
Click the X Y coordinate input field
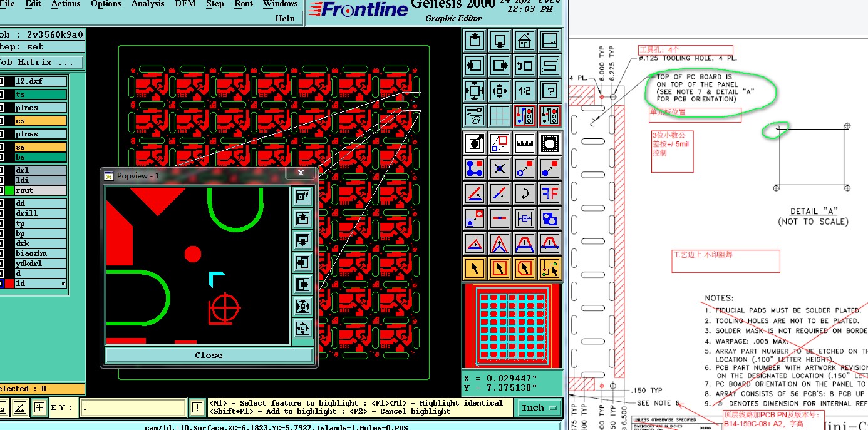coord(133,408)
